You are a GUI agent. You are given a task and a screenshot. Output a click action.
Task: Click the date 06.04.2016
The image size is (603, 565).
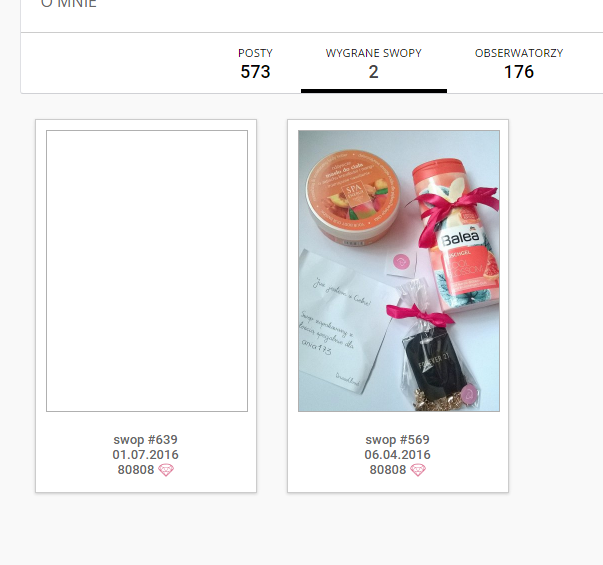397,455
